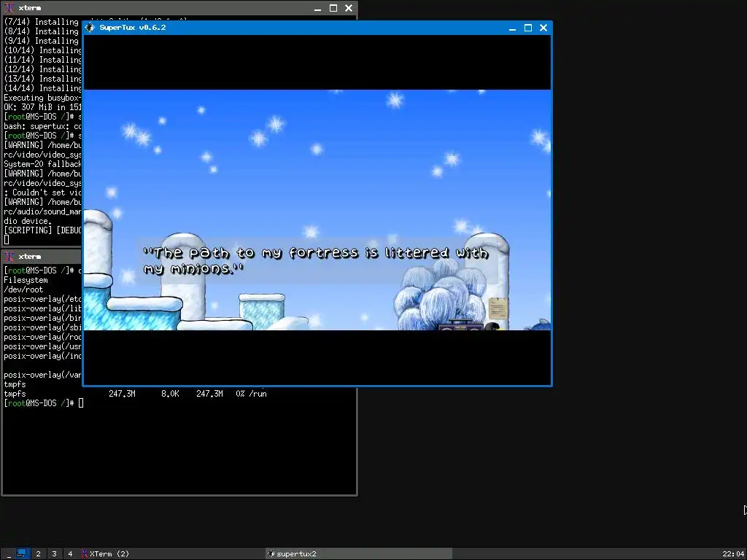Screen dimensions: 747x560
Task: Click the taskbar clock showing 22:04
Action: coord(732,554)
